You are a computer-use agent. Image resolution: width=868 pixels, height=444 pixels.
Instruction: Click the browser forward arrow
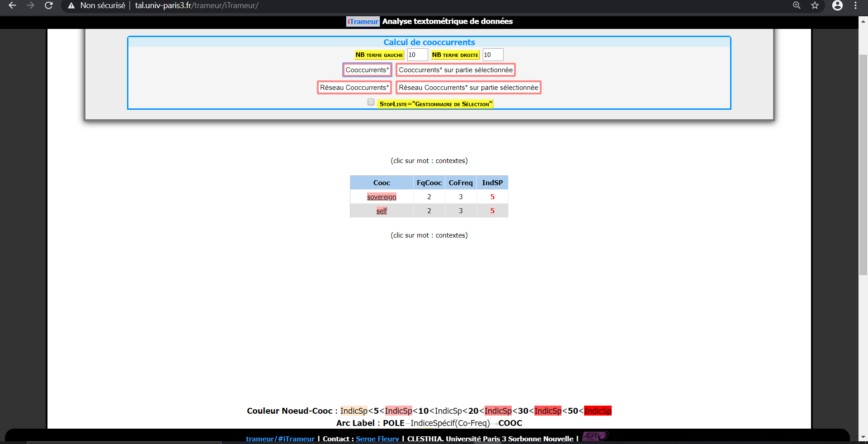tap(30, 5)
